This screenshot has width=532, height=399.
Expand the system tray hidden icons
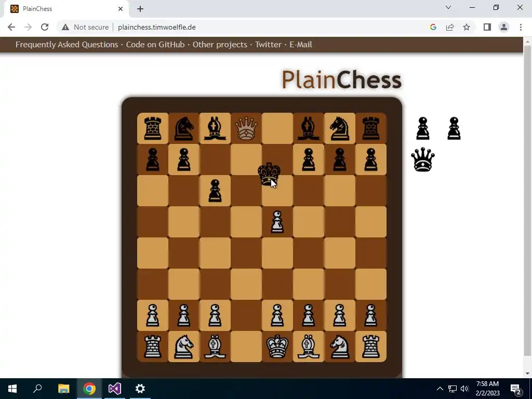(x=440, y=389)
